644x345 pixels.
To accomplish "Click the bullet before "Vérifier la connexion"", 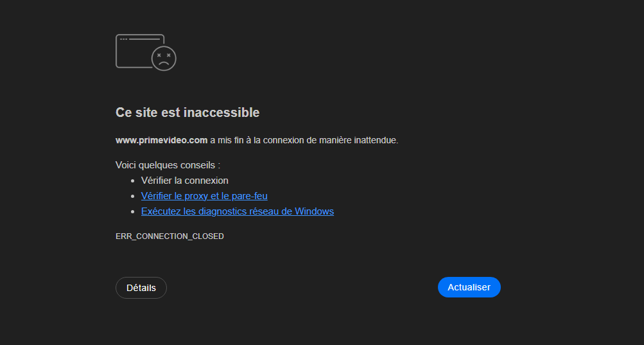I will click(x=132, y=181).
